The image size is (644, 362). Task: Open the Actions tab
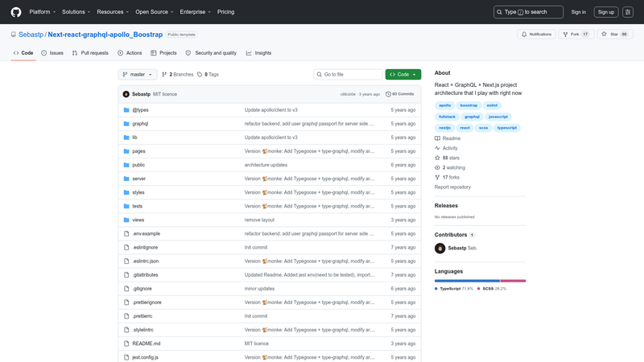[130, 53]
